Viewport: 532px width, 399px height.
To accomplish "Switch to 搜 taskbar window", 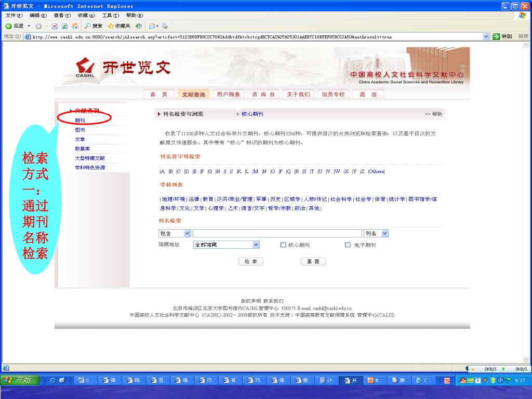I will [399, 380].
